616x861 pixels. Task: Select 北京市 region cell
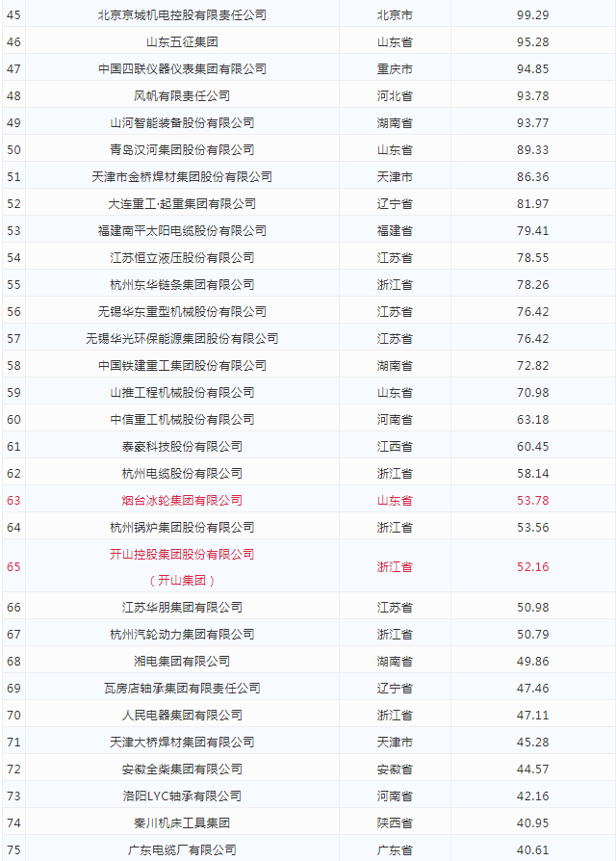[395, 14]
